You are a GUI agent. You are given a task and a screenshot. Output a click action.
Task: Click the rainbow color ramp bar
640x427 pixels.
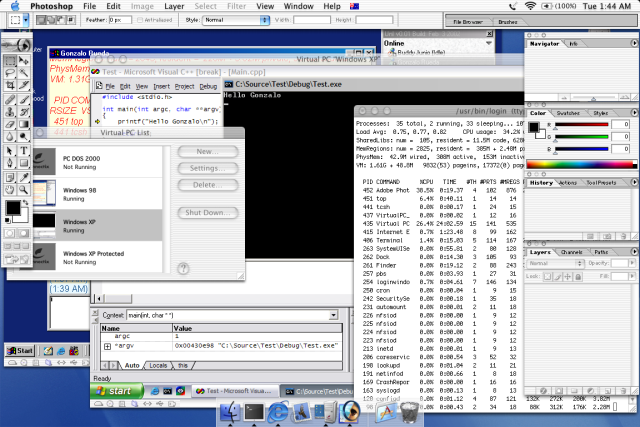click(x=582, y=165)
